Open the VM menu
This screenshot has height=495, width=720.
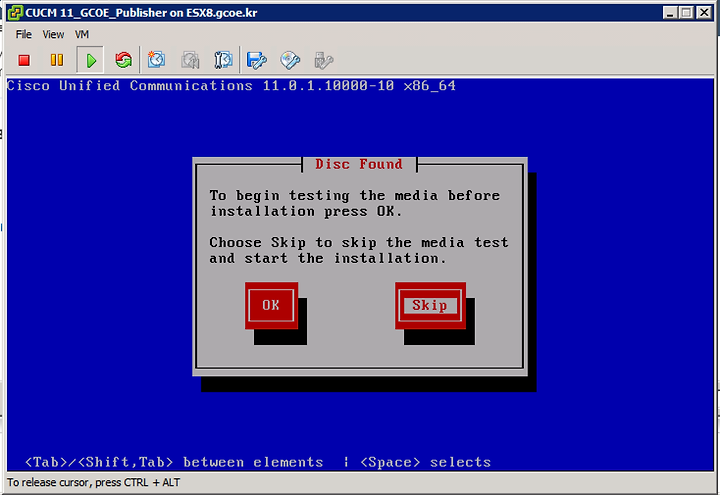pyautogui.click(x=82, y=34)
